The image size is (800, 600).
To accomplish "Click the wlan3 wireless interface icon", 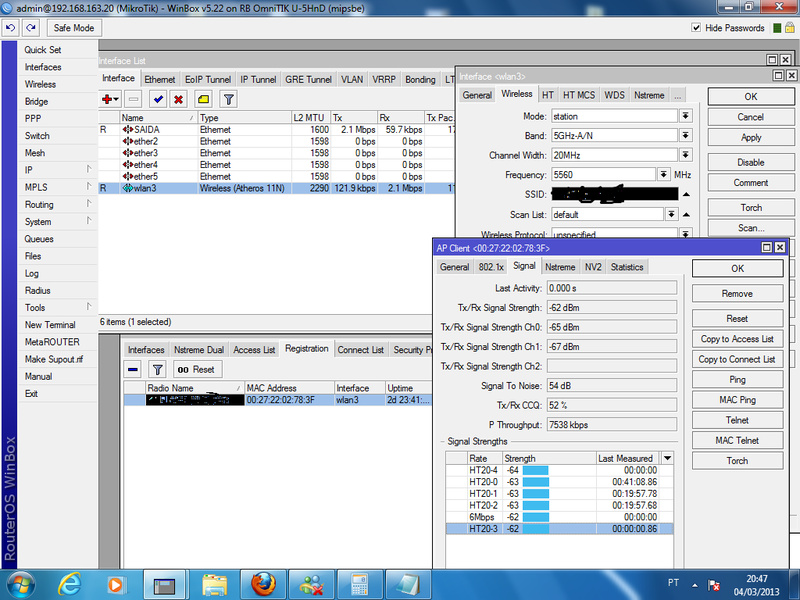I will coord(128,188).
